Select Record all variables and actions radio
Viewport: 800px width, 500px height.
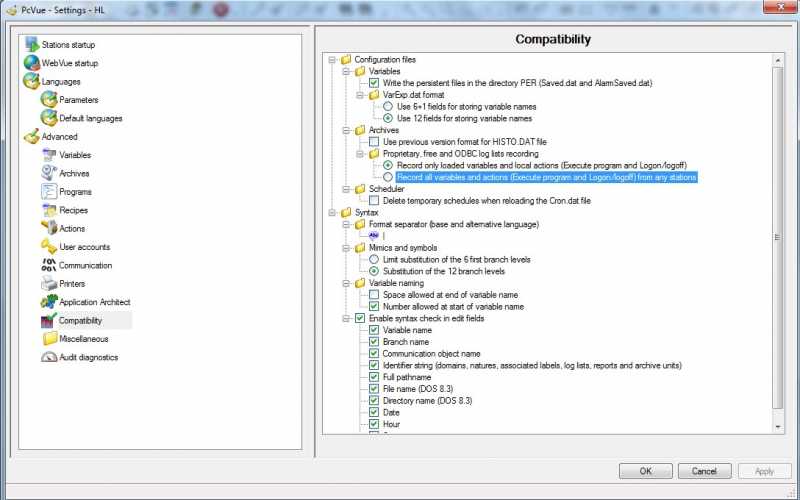coord(388,177)
